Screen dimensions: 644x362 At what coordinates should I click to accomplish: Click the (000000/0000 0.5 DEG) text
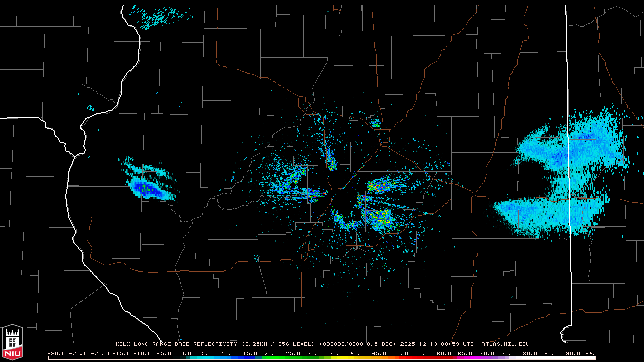coord(358,344)
